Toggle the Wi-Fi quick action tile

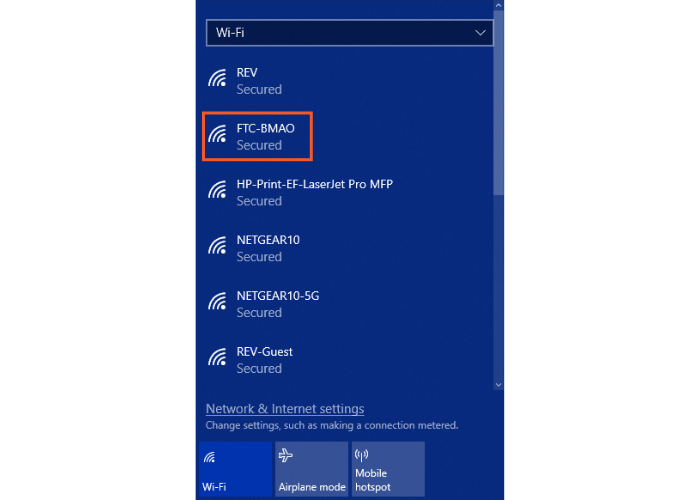(x=235, y=469)
